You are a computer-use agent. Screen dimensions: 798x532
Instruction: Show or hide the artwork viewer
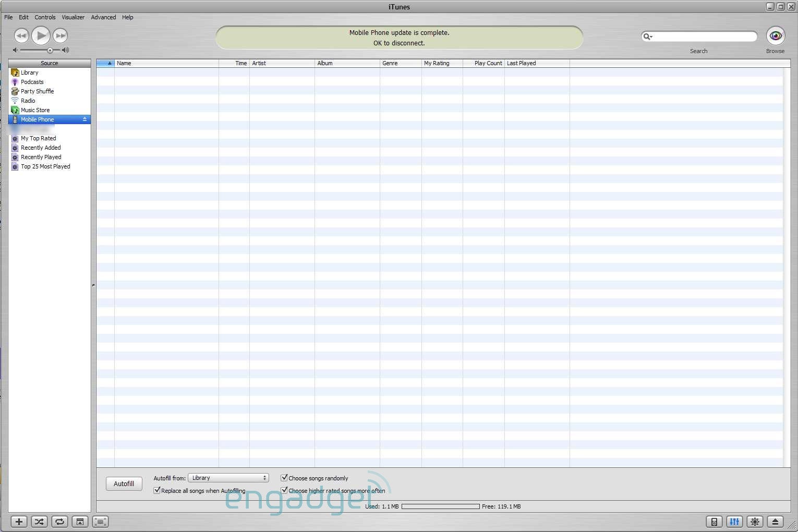pos(80,522)
